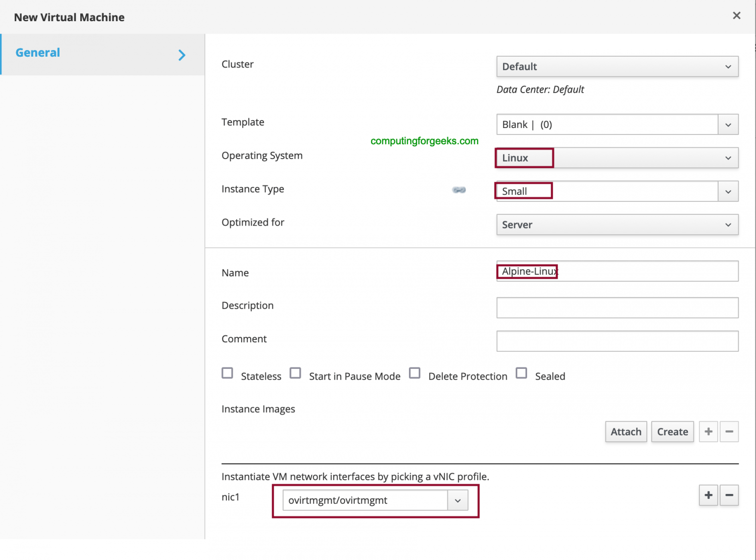Close the New Virtual Machine dialog
Screen dimensions: 756x560
click(x=736, y=15)
